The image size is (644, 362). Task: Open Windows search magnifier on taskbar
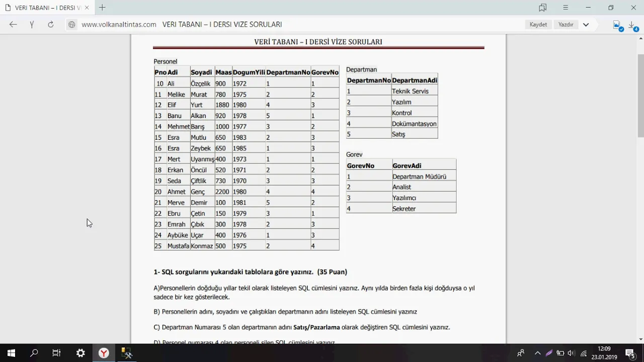(x=34, y=353)
